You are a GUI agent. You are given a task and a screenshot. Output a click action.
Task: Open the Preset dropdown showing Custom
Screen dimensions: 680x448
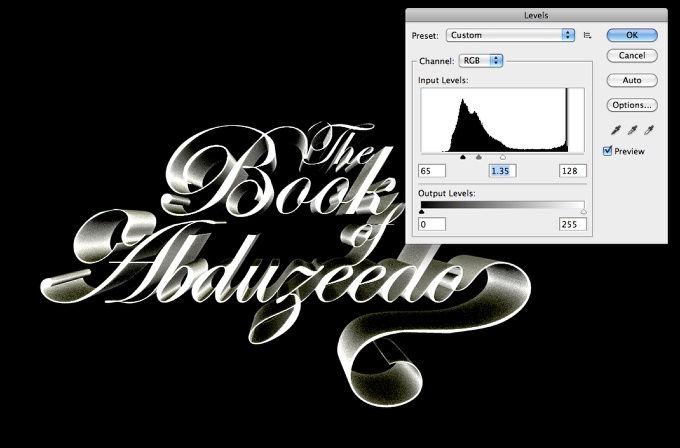510,35
